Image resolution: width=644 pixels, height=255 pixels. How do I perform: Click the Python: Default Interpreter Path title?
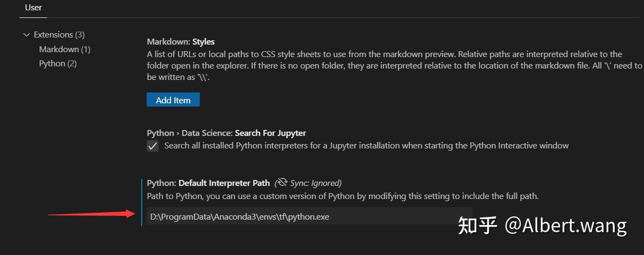[208, 183]
